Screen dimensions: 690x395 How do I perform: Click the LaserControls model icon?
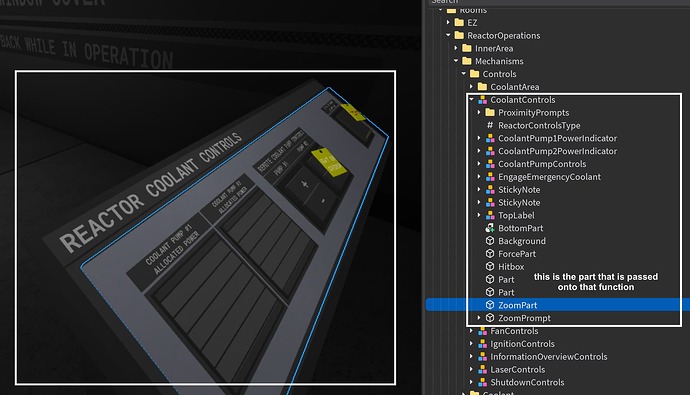tap(482, 369)
